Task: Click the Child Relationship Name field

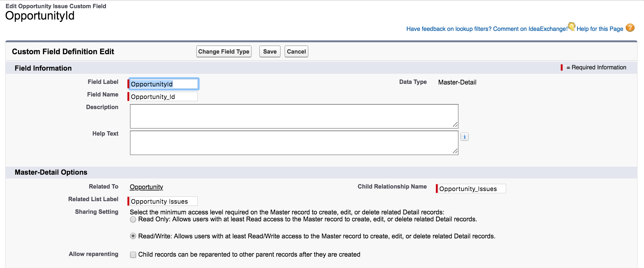Action: click(472, 189)
